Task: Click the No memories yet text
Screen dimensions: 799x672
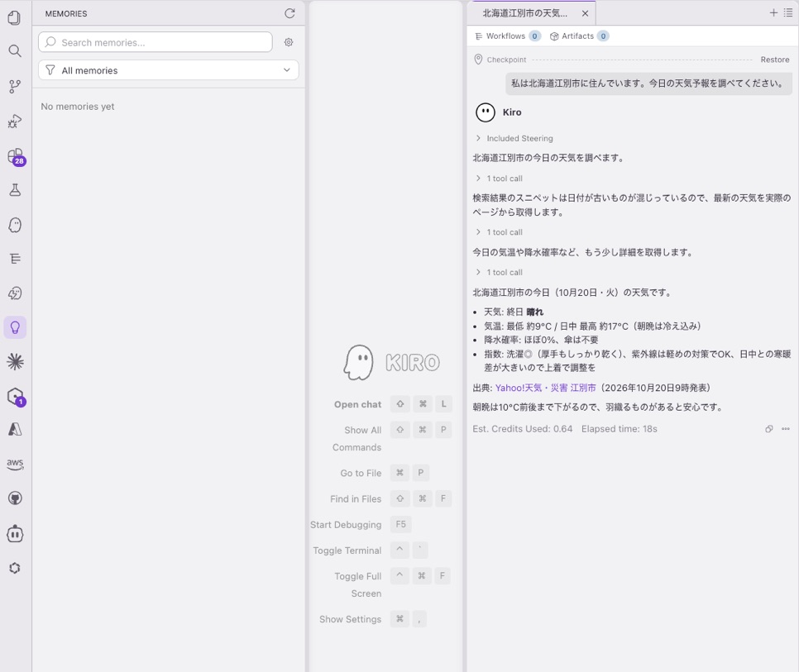Action: 78,107
